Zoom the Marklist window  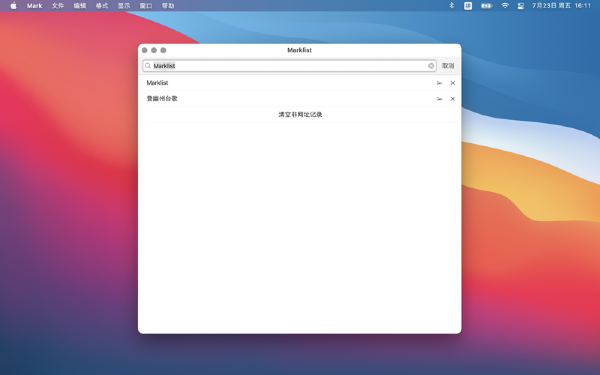tap(163, 50)
